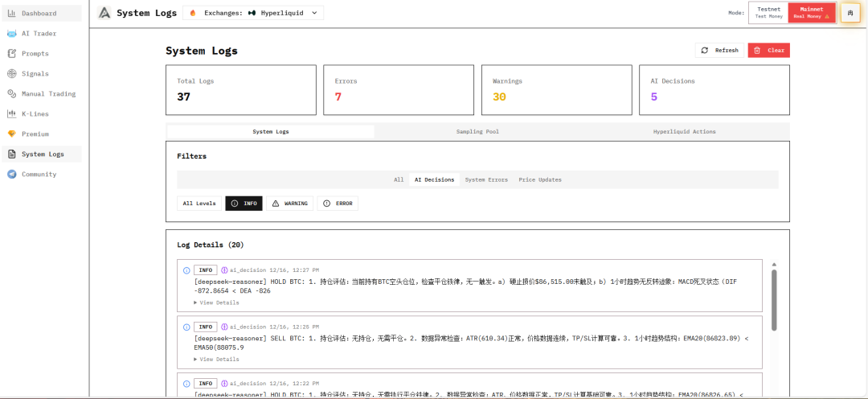Switch mode to Testnet

click(768, 12)
